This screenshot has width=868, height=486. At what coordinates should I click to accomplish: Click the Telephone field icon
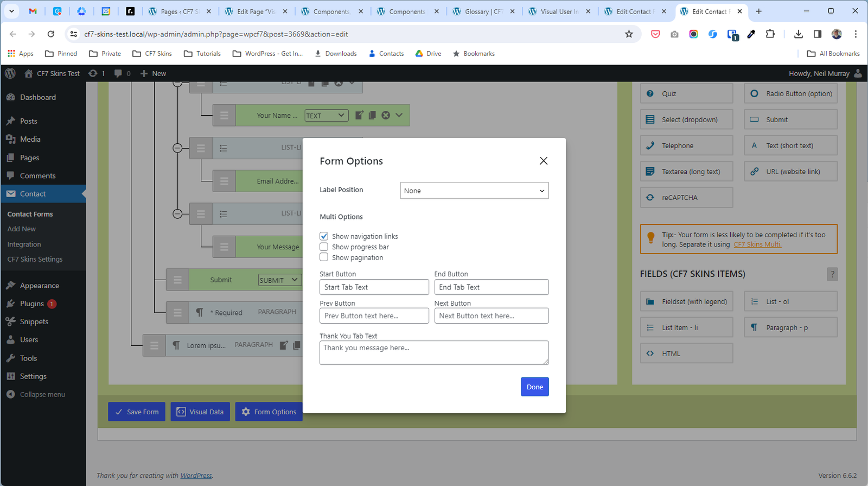coord(650,146)
